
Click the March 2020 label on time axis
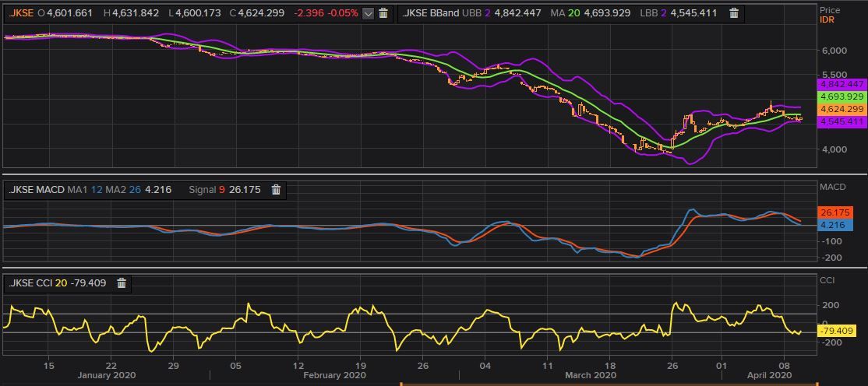pyautogui.click(x=589, y=375)
